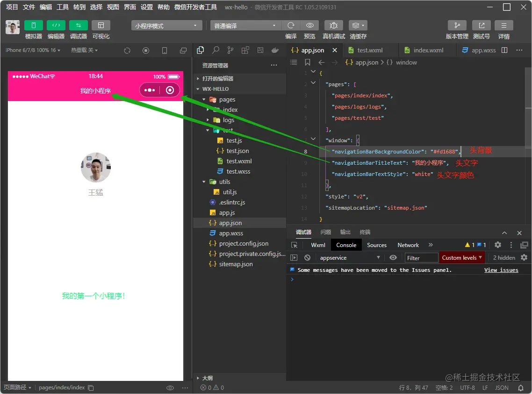Open the 项目 menu
The width and height of the screenshot is (532, 394).
[12, 7]
